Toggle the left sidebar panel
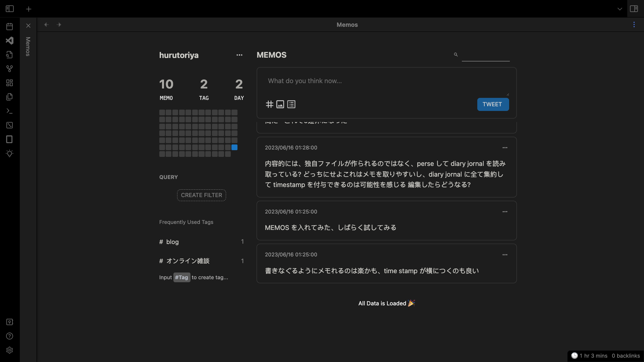The image size is (644, 362). 10,9
